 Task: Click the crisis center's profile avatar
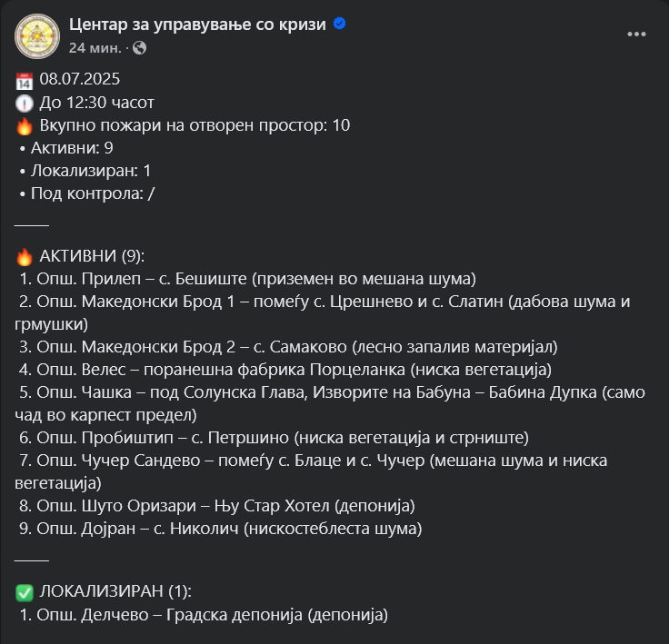pos(35,35)
